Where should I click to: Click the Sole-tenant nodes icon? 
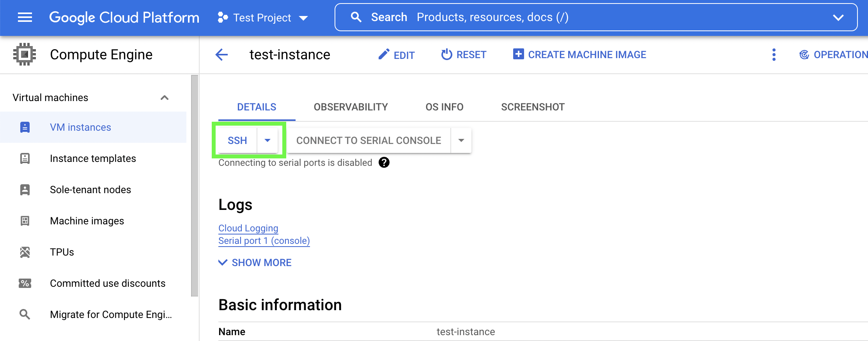tap(25, 190)
